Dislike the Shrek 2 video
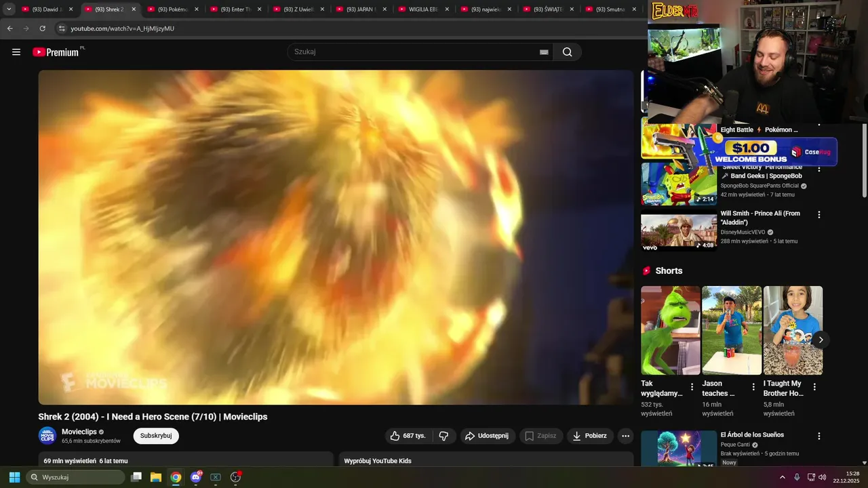868x488 pixels. point(443,436)
